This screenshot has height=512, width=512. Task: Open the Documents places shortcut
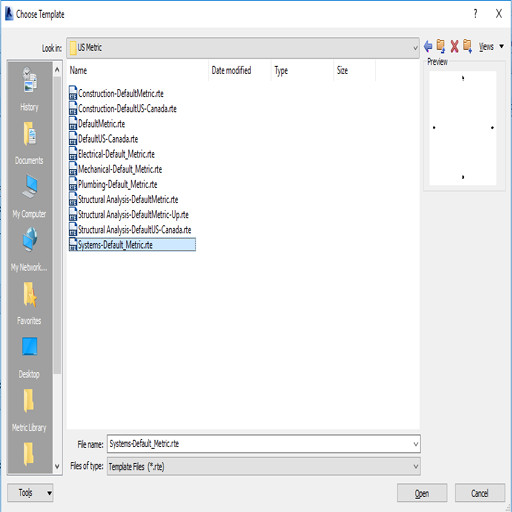click(x=29, y=143)
